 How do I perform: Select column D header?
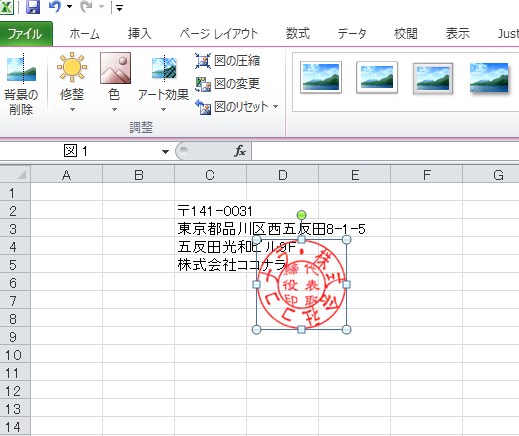(x=282, y=175)
